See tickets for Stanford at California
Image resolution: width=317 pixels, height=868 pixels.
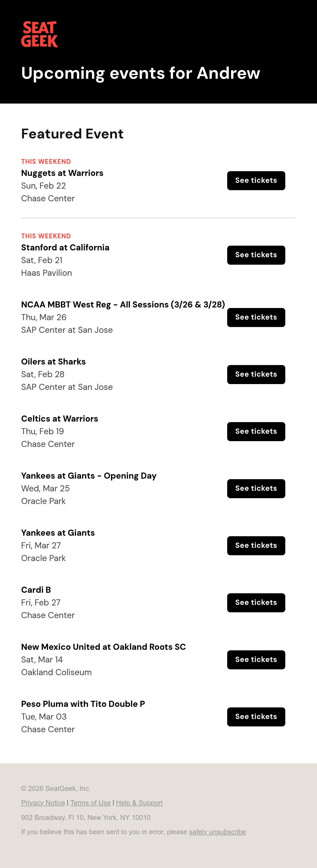coord(256,255)
